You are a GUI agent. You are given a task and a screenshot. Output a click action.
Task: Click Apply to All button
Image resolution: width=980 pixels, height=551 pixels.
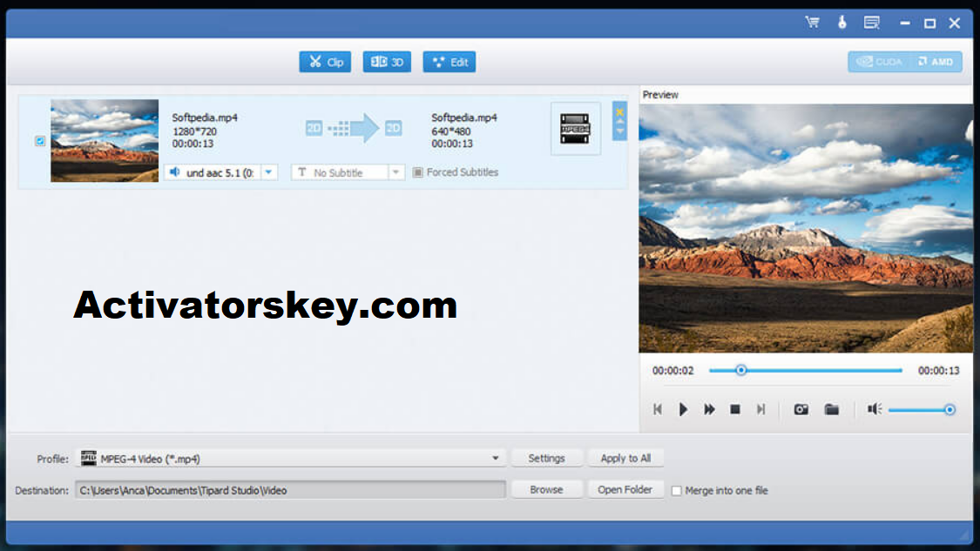coord(625,459)
